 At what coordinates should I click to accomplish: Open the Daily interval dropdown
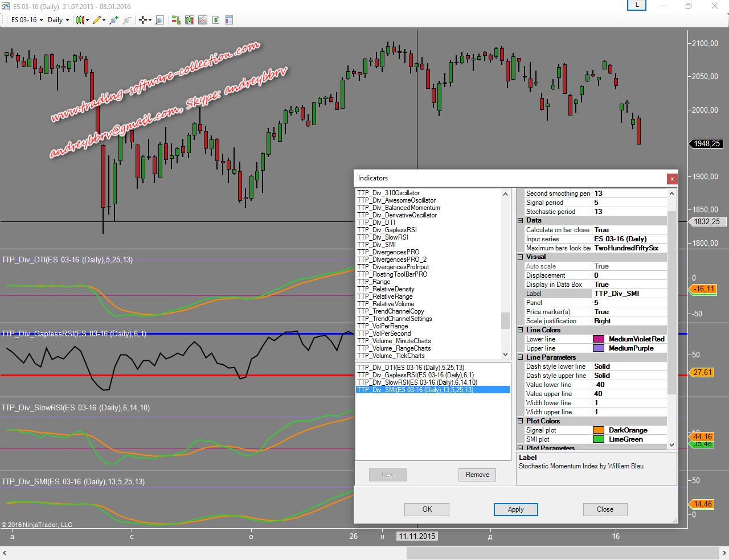click(x=58, y=20)
